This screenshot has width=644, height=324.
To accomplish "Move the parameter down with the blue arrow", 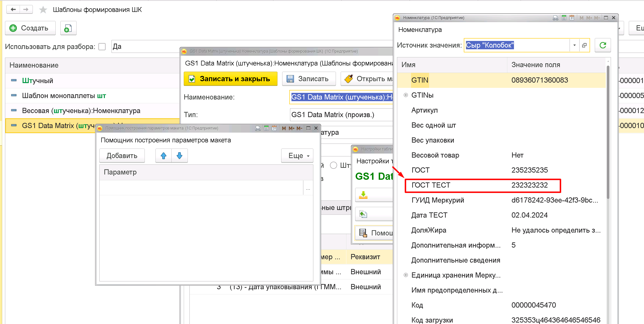I will pyautogui.click(x=179, y=156).
